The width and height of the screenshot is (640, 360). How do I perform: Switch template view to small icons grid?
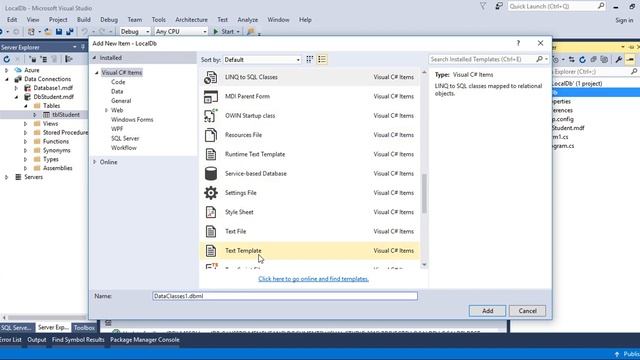coord(310,60)
